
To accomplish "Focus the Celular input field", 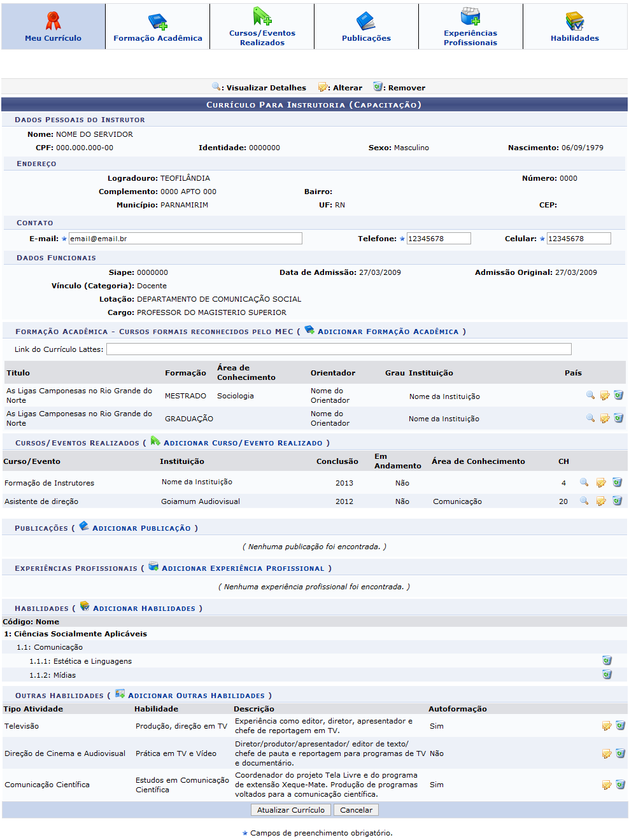I will pos(579,239).
